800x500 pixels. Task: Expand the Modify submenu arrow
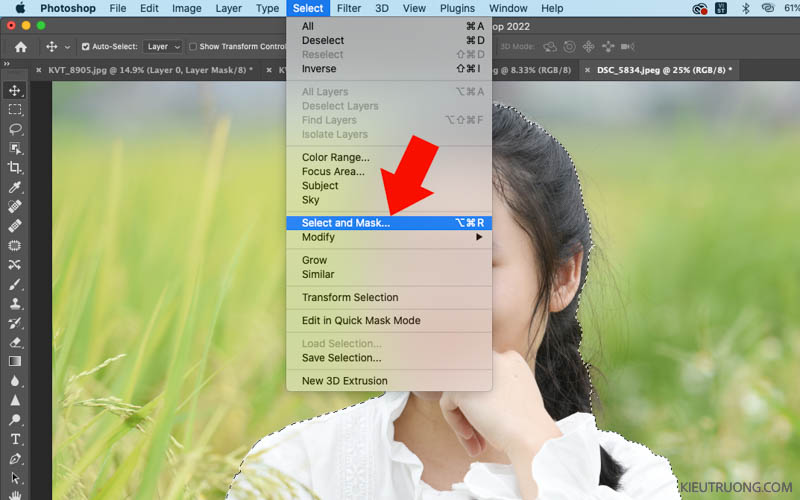[x=479, y=237]
